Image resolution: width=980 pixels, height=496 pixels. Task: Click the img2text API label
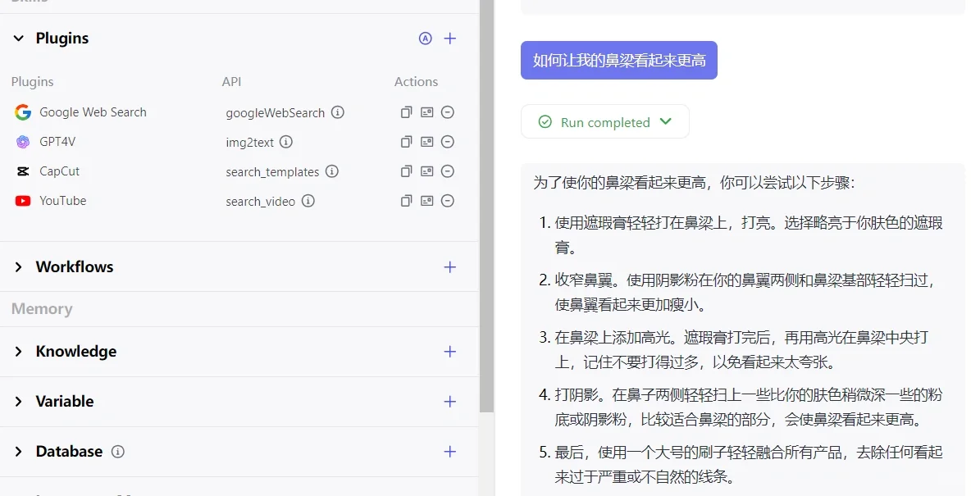250,143
